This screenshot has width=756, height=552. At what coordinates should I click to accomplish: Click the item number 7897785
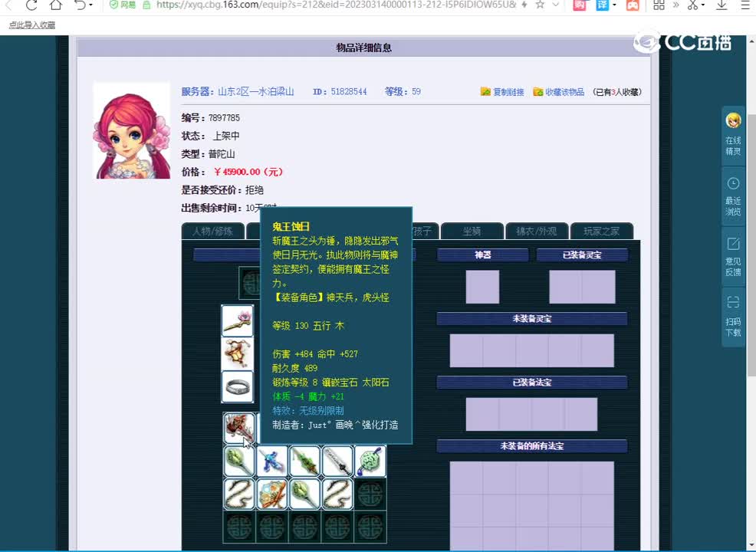click(224, 118)
